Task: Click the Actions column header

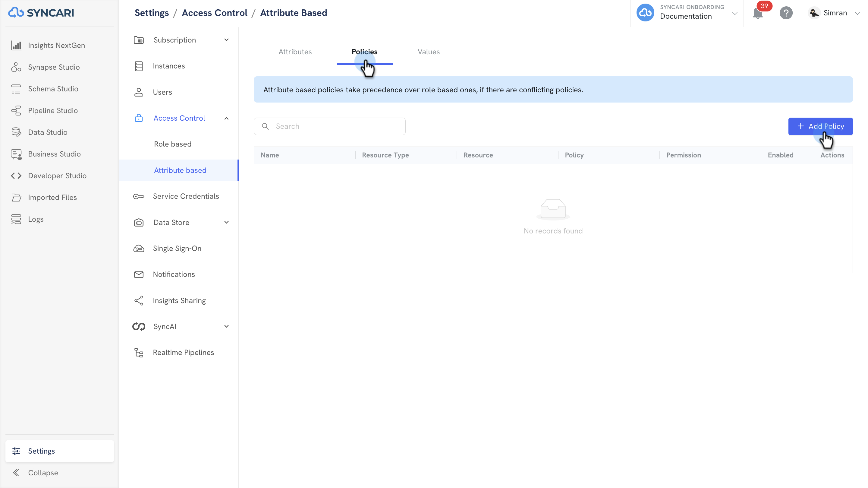Action: pos(832,155)
